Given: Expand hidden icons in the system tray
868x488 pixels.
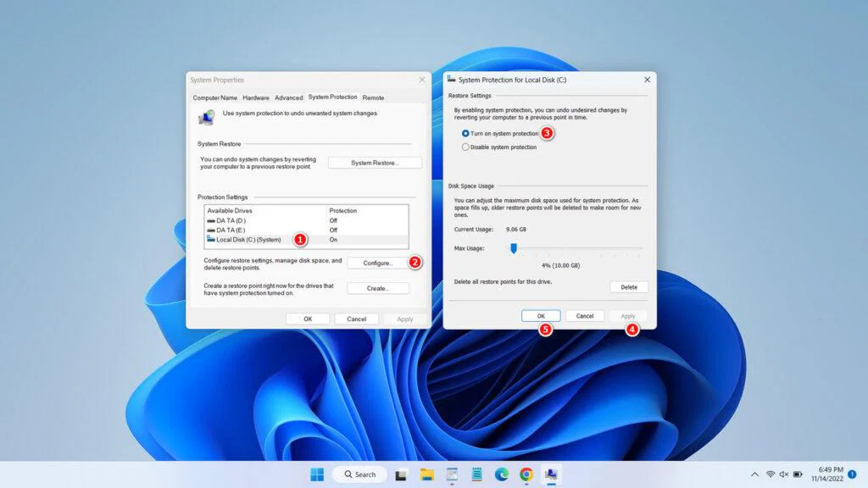Looking at the screenshot, I should (x=754, y=474).
